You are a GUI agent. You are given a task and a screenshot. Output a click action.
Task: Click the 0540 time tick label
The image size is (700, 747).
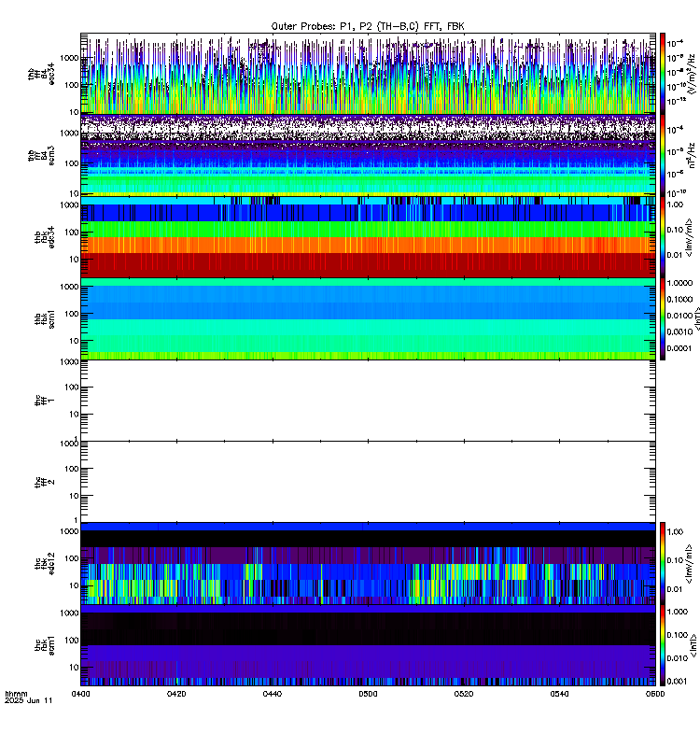click(559, 694)
